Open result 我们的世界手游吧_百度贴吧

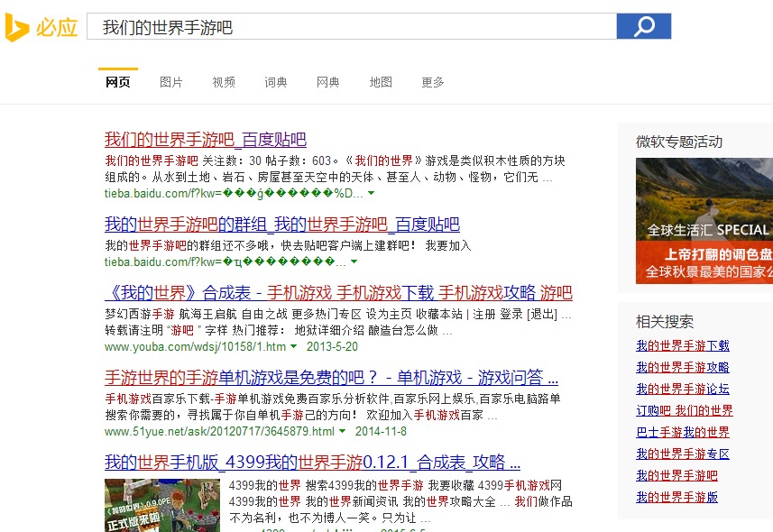(205, 140)
